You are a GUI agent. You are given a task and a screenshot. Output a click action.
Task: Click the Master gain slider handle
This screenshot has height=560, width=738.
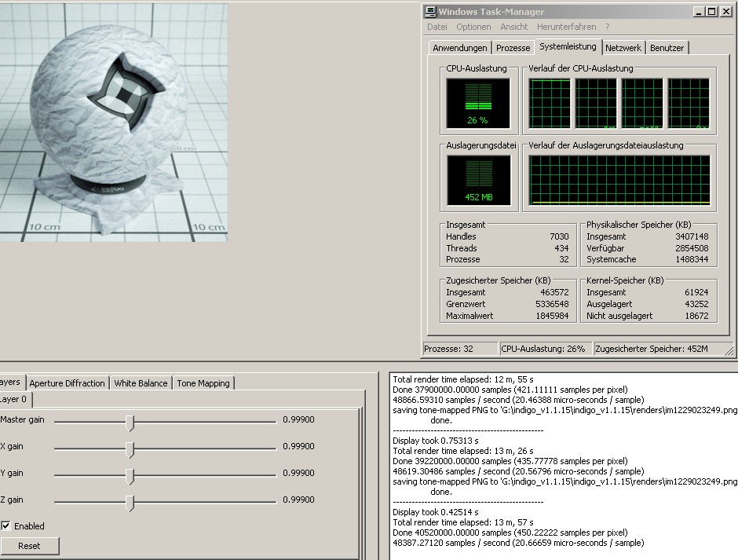(x=130, y=423)
